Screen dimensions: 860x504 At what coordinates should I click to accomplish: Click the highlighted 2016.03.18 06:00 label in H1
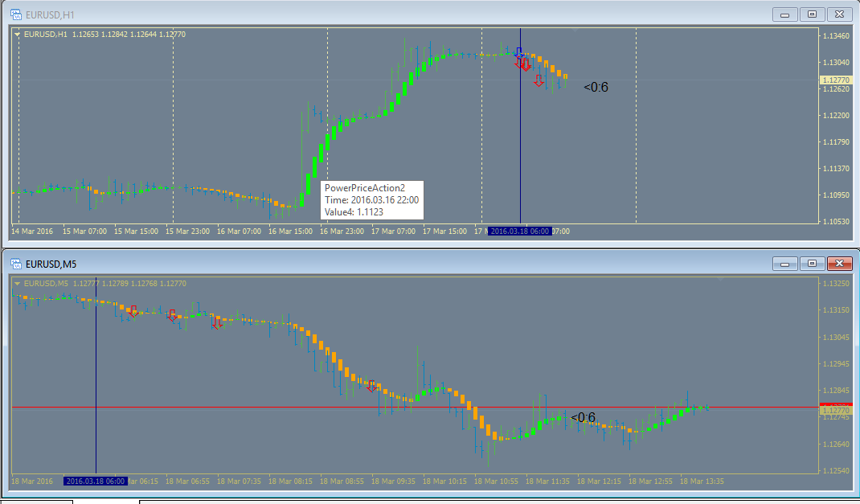point(520,232)
